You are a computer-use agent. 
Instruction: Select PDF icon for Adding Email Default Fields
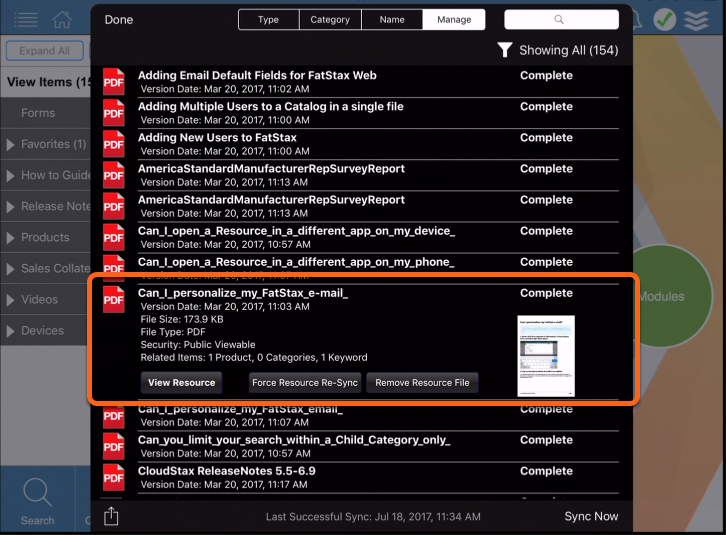coord(113,82)
